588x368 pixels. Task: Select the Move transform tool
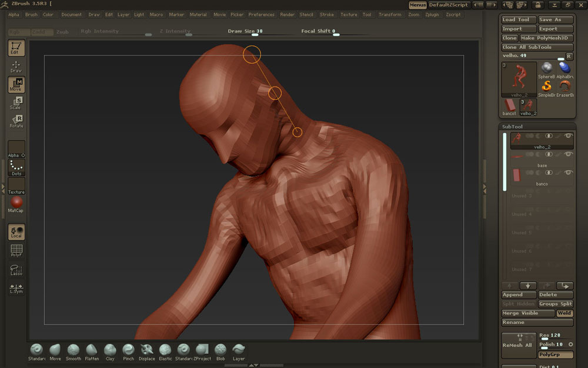coord(16,85)
